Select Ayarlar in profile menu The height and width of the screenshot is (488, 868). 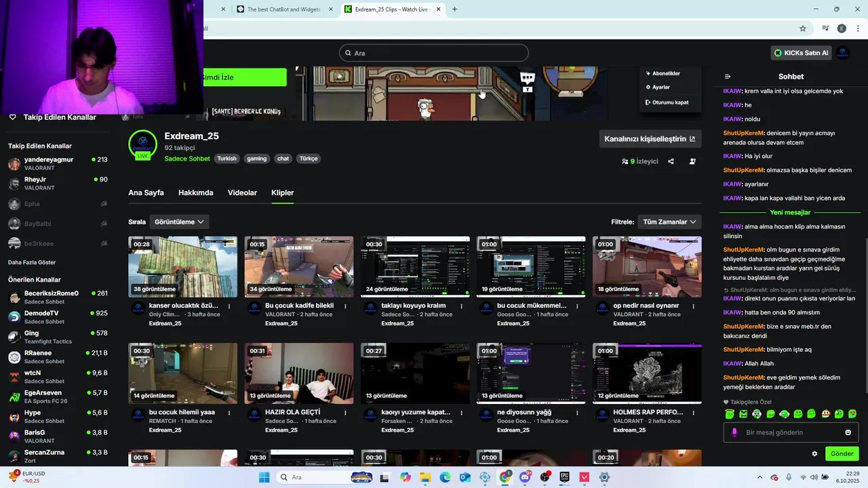[x=658, y=87]
